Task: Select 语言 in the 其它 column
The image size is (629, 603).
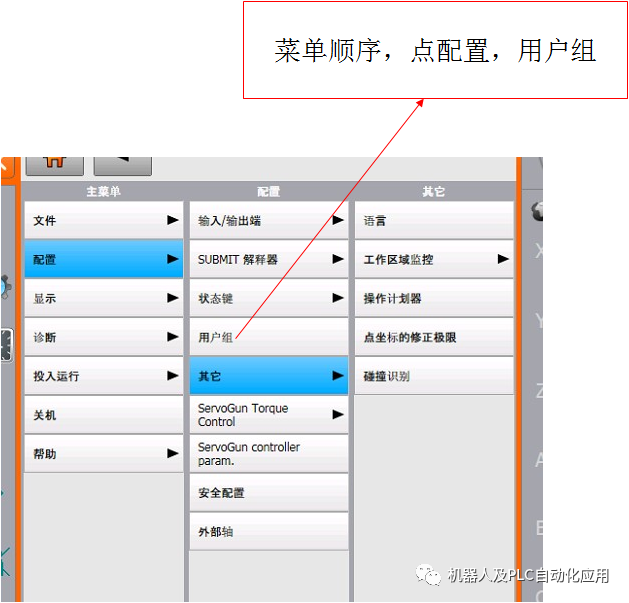Action: click(434, 220)
